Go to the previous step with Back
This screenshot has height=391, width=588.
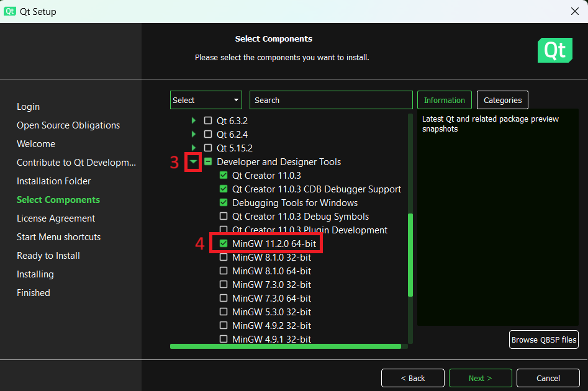coord(413,378)
